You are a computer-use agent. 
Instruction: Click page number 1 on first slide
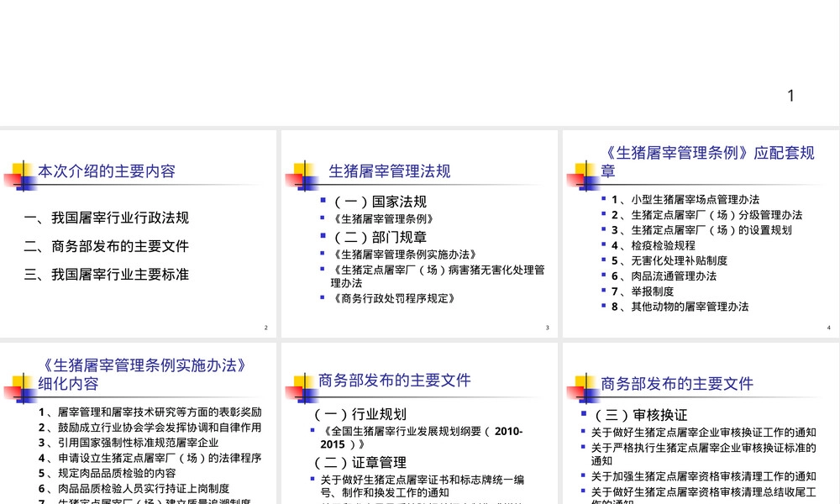pyautogui.click(x=790, y=95)
